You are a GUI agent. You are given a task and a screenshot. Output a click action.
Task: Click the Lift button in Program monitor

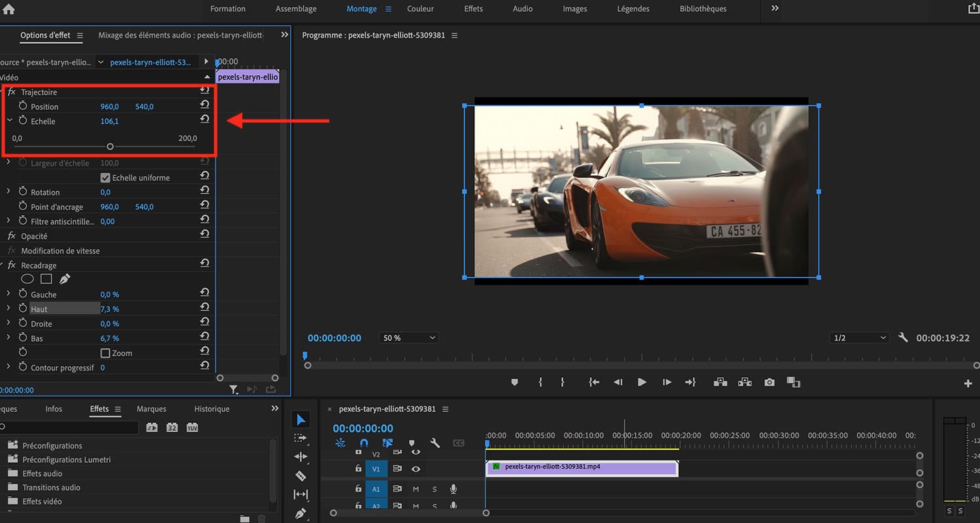[720, 382]
